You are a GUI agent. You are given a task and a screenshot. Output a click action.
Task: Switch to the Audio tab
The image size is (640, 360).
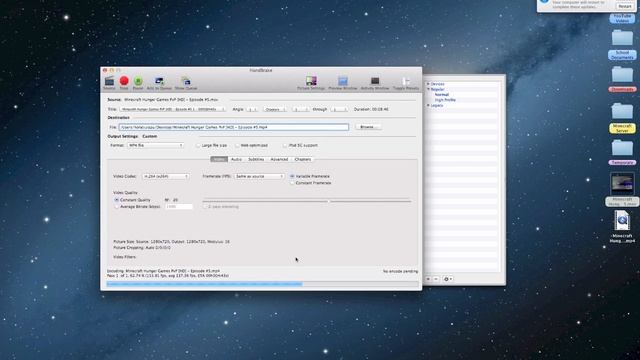[x=236, y=159]
